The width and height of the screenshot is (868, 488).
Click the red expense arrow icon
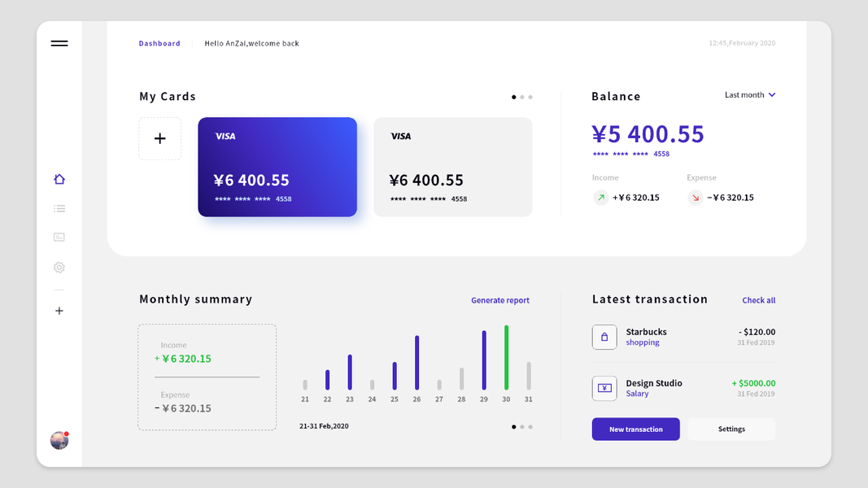[696, 198]
